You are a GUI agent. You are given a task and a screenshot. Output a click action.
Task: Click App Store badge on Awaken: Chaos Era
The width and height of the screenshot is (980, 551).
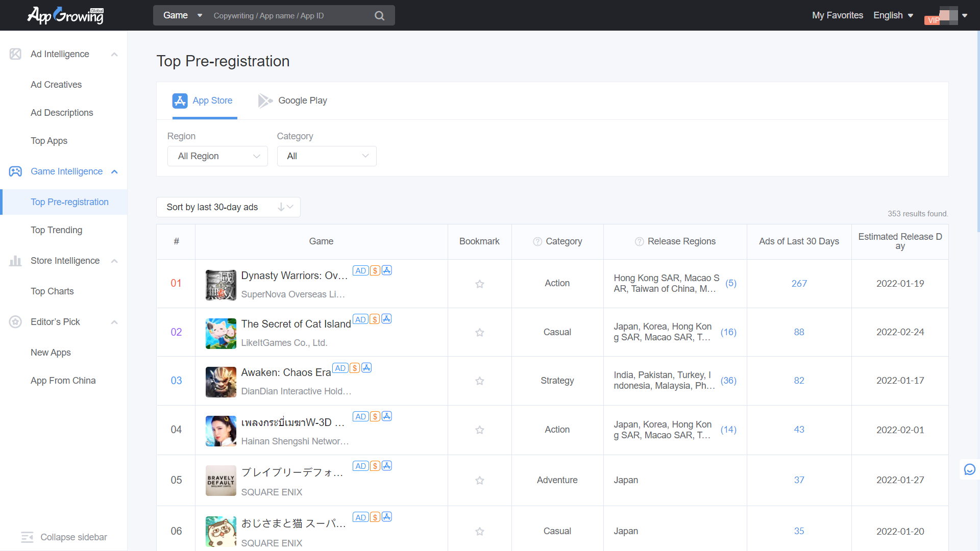366,368
